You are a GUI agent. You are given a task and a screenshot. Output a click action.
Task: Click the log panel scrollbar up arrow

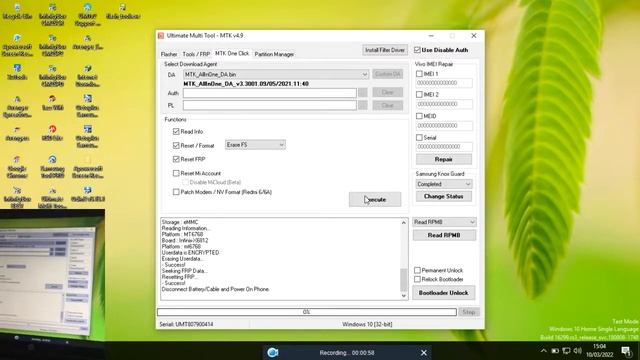404,222
